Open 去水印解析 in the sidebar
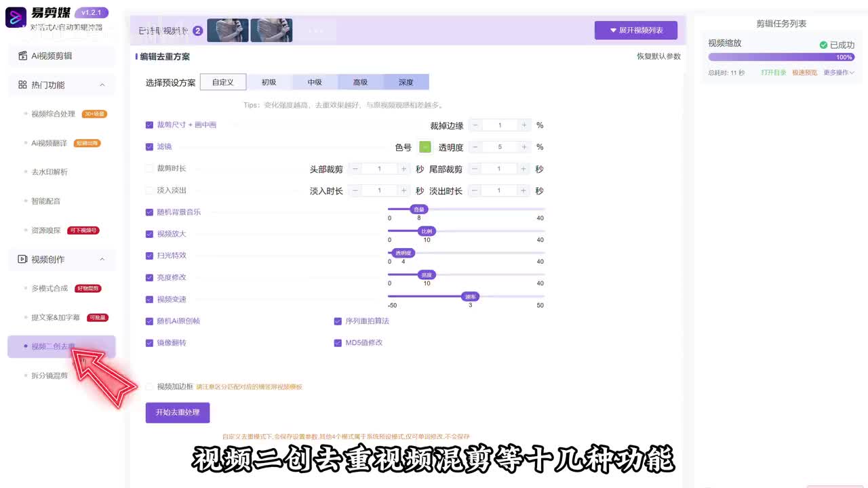This screenshot has height=488, width=868. (x=50, y=172)
